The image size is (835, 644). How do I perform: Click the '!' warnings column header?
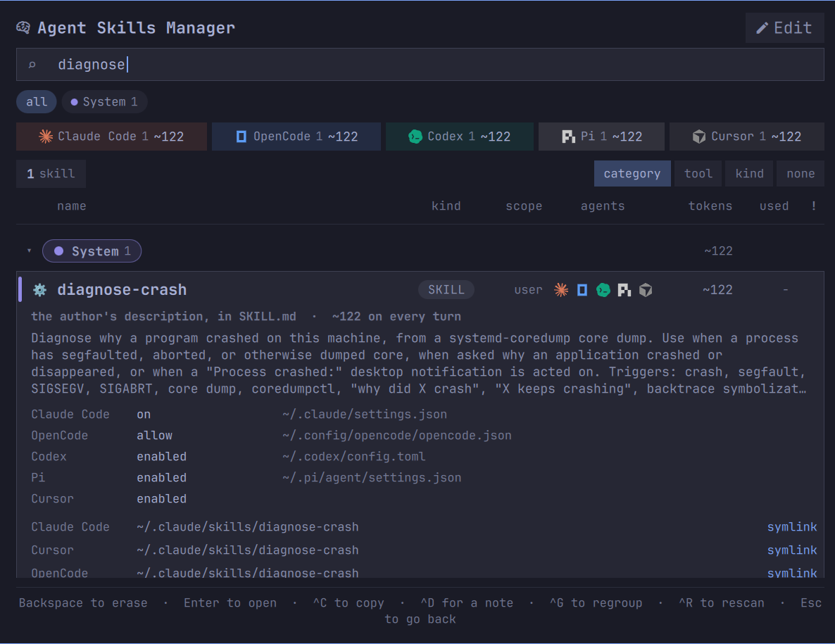coord(814,206)
